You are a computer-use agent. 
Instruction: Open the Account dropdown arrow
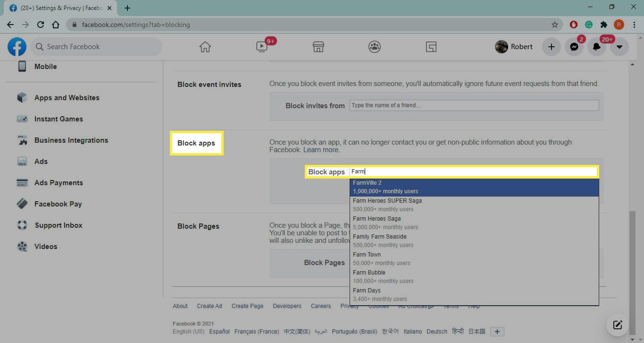(619, 47)
